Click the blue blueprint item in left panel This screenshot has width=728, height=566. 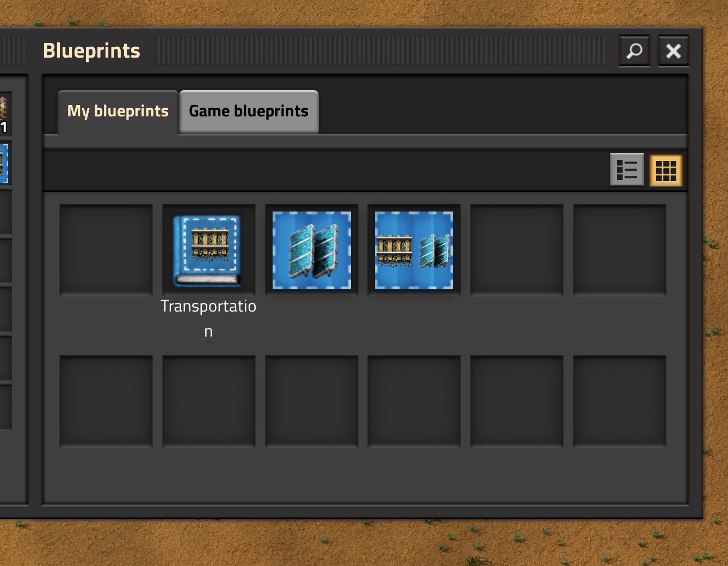4,163
